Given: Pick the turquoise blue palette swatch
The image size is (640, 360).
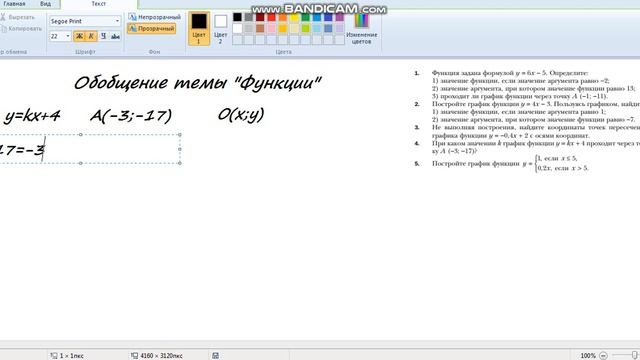Looking at the screenshot, I should click(317, 17).
